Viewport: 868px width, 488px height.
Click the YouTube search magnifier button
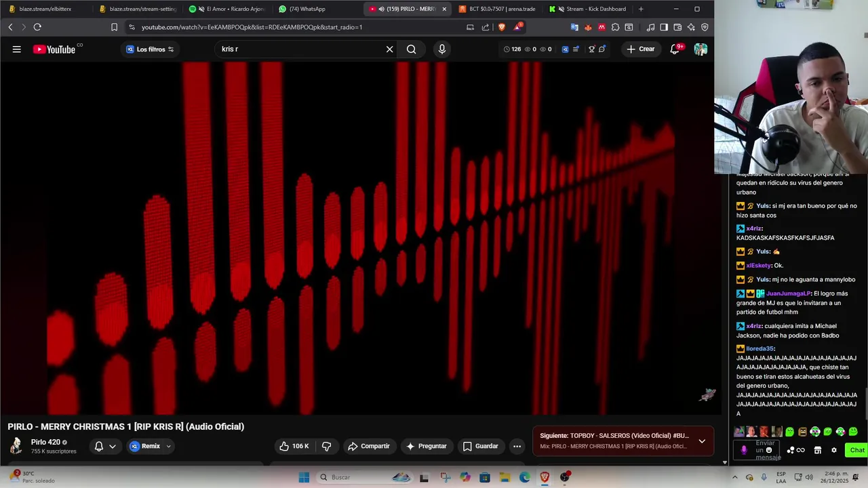click(x=411, y=49)
